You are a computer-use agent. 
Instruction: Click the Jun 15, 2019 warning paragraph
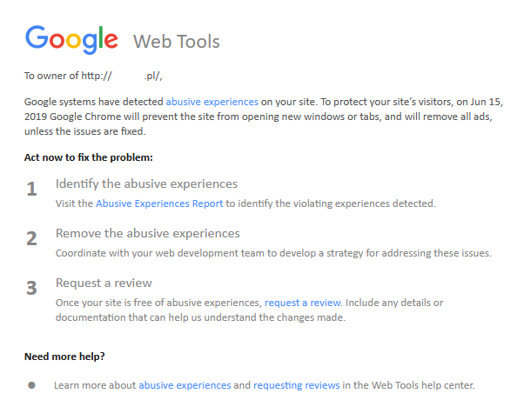coord(261,117)
